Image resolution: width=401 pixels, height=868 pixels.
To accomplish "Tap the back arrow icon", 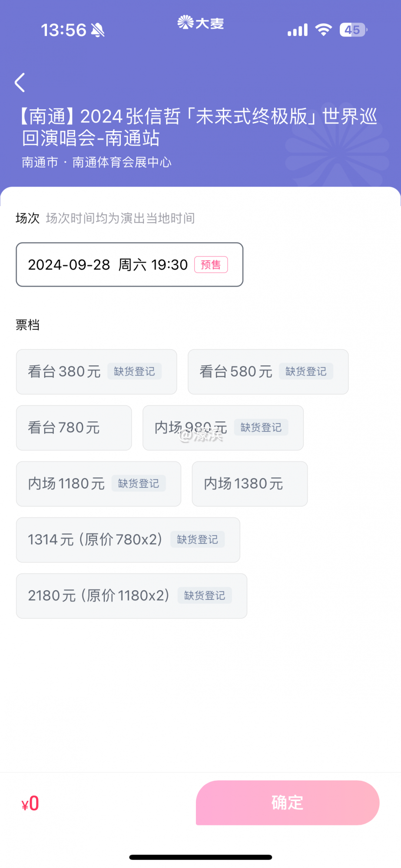I will point(20,82).
